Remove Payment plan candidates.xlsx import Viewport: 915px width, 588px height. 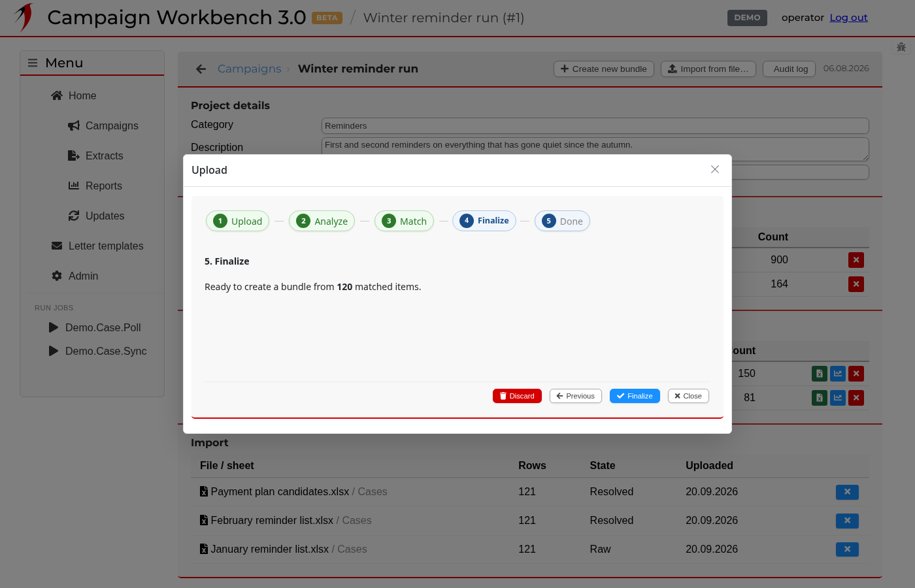[x=847, y=492]
